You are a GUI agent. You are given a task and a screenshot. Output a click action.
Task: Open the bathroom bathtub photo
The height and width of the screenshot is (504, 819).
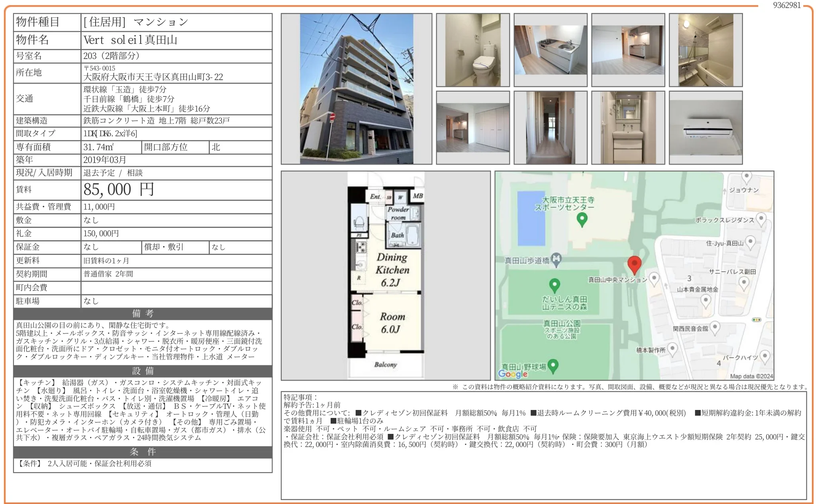tap(705, 50)
